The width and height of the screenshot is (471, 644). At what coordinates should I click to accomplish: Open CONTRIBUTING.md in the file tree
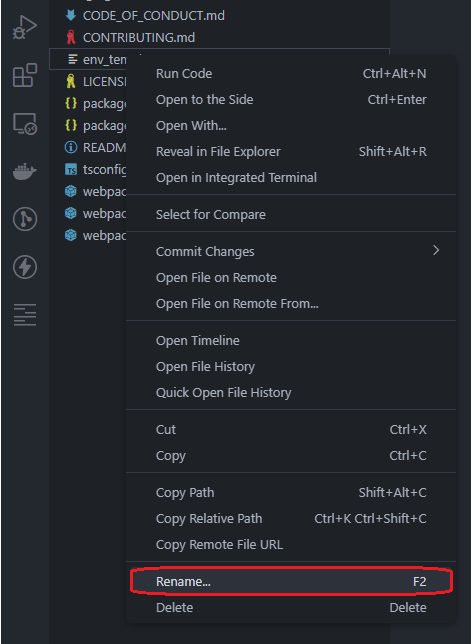point(139,37)
